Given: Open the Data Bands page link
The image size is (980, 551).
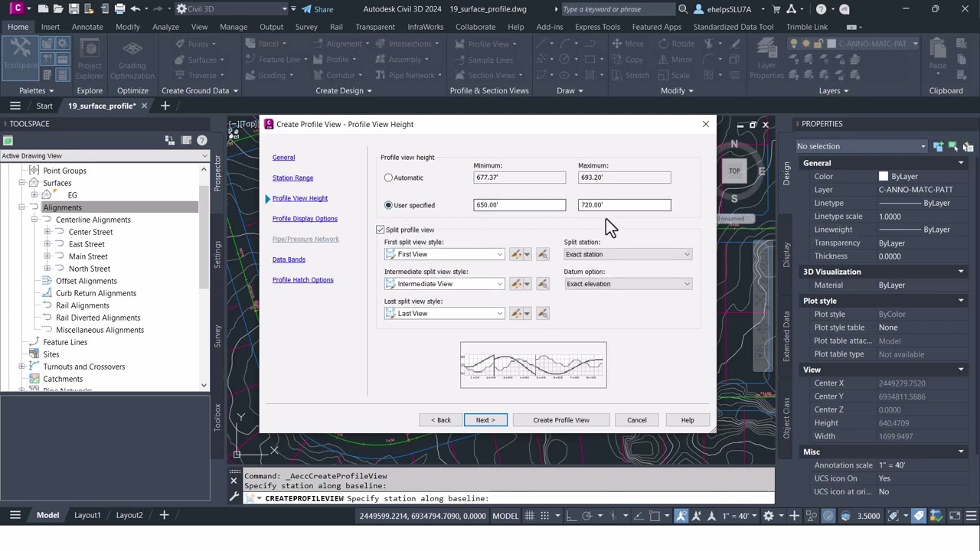Looking at the screenshot, I should [289, 259].
